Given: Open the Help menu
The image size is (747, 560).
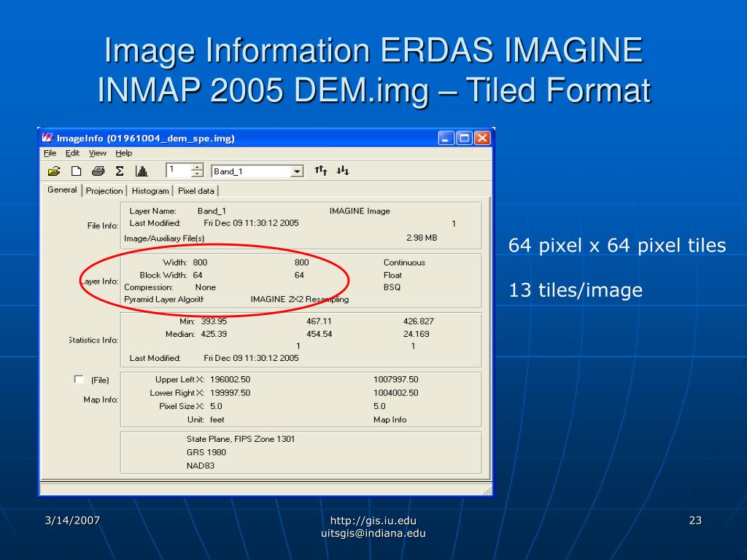Looking at the screenshot, I should pos(124,153).
